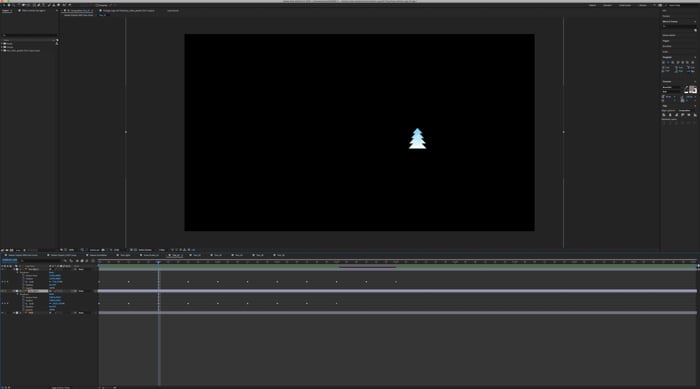Image resolution: width=700 pixels, height=389 pixels.
Task: Open Active Camera view dropdown
Action: click(146, 250)
